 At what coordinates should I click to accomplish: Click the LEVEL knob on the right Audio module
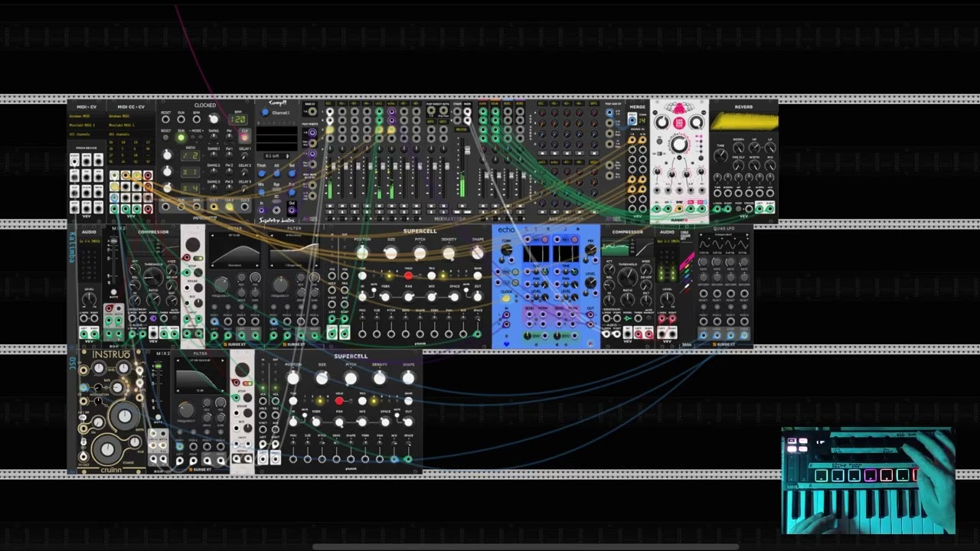click(667, 298)
